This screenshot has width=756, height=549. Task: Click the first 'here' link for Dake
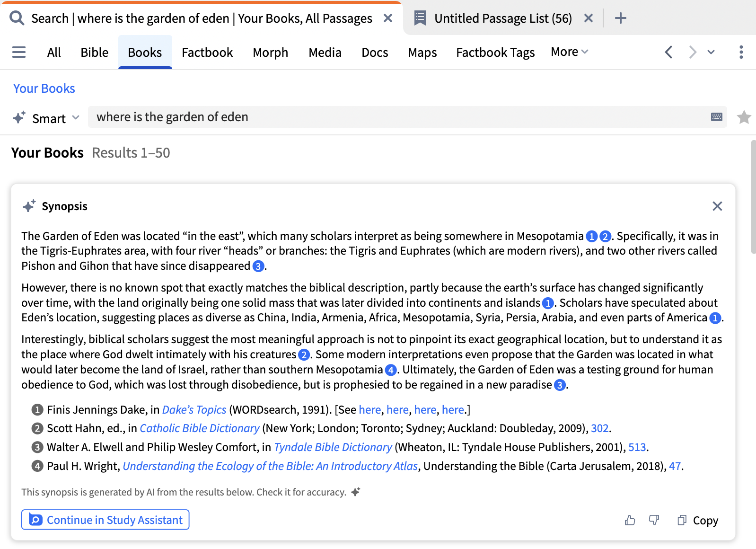(x=370, y=409)
